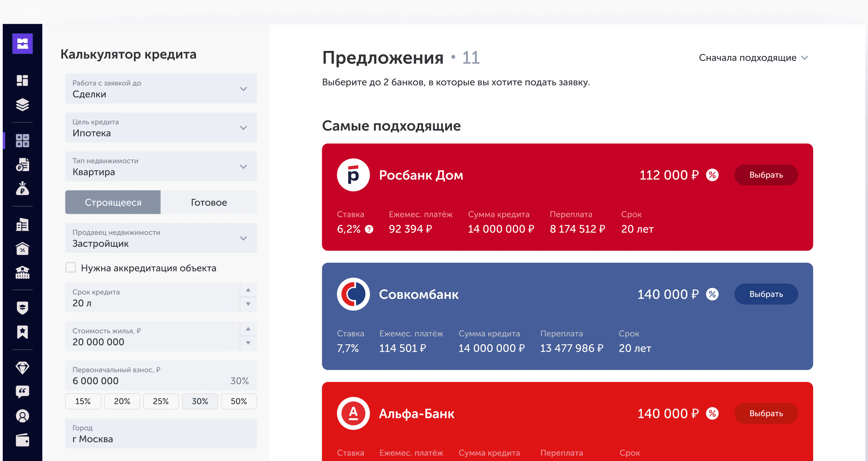Choose the 30% down payment preset button
Image resolution: width=868 pixels, height=461 pixels.
click(200, 401)
